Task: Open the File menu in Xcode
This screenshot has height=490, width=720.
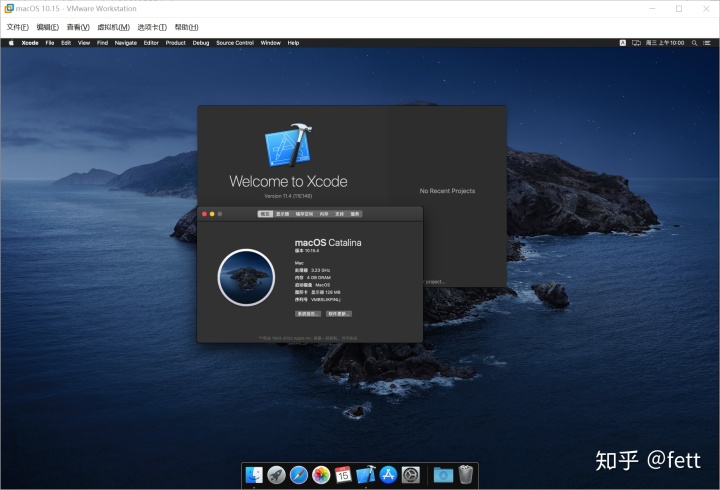Action: [x=50, y=43]
